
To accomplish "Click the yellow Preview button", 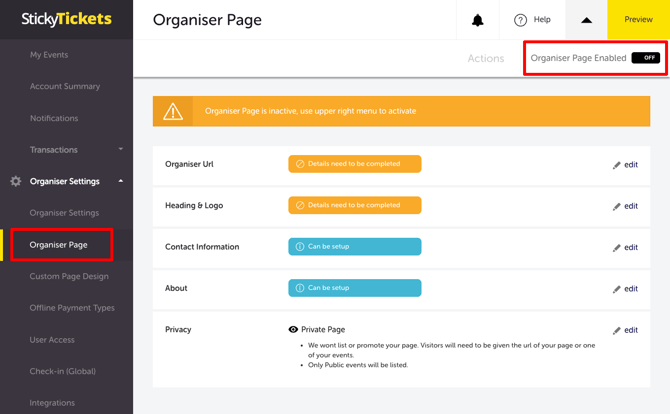I will coord(638,20).
